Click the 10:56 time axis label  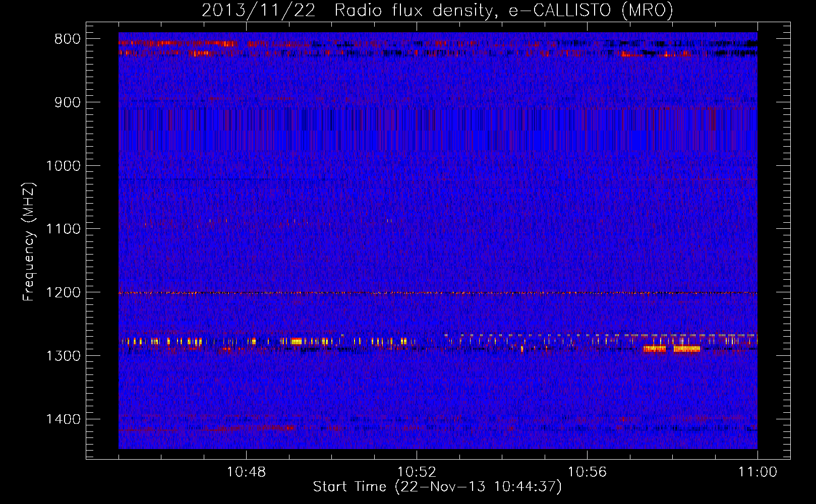[x=587, y=472]
